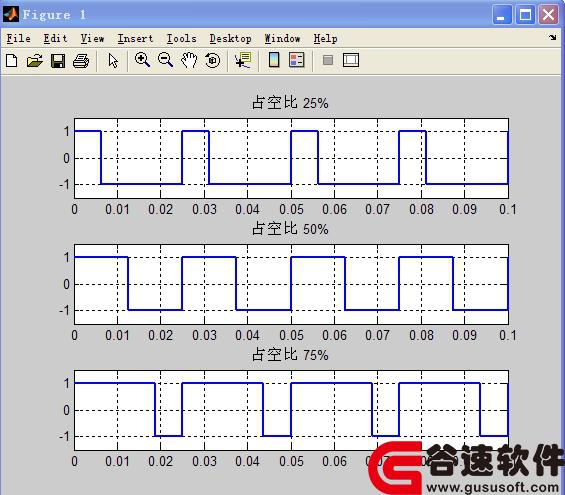Open the Edit menu
This screenshot has height=495, width=565.
(x=55, y=39)
